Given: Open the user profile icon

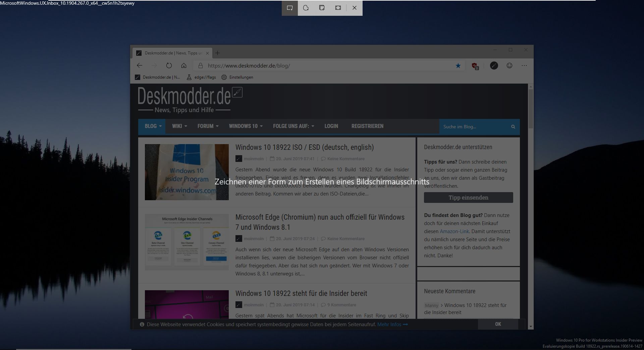Looking at the screenshot, I should pyautogui.click(x=494, y=65).
